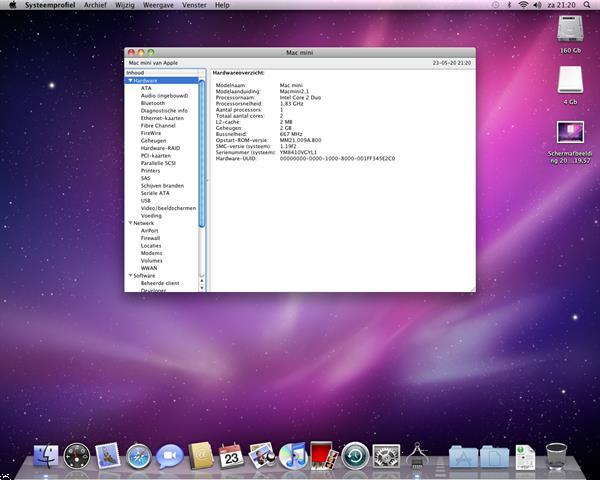The height and width of the screenshot is (480, 600).
Task: Select Firewall under Netwerk
Action: pos(150,238)
